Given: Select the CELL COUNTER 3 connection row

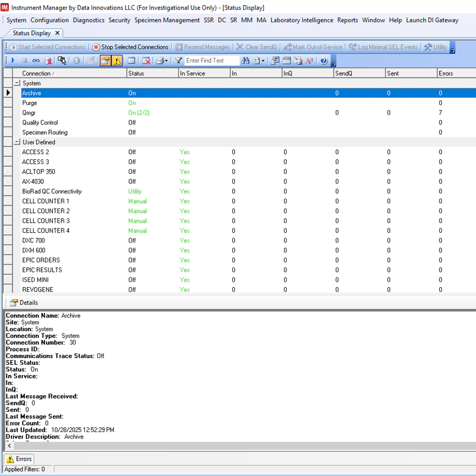Looking at the screenshot, I should [46, 221].
